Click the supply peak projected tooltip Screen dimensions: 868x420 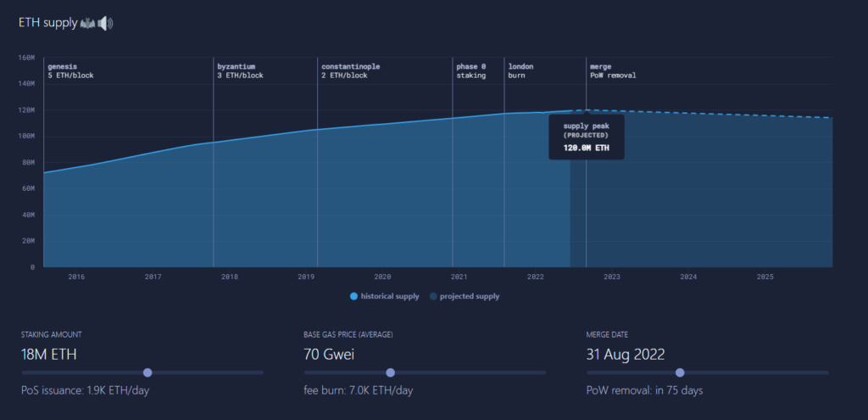(x=586, y=137)
